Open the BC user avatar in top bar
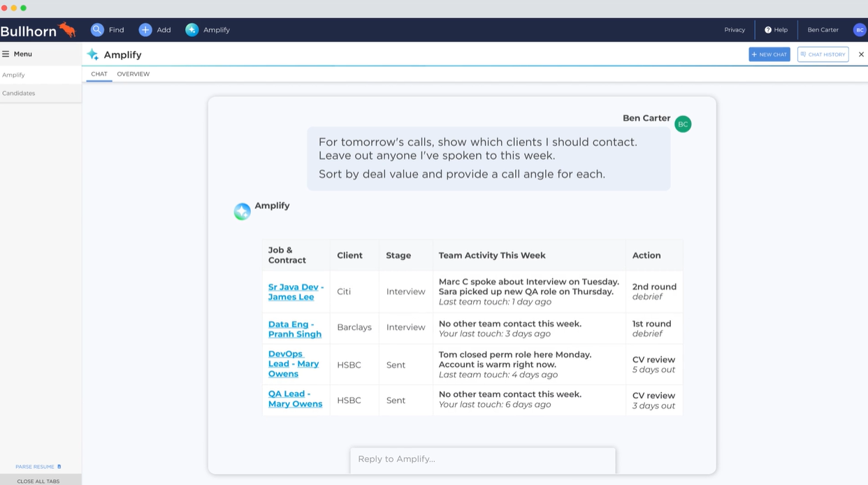The image size is (868, 485). 860,30
